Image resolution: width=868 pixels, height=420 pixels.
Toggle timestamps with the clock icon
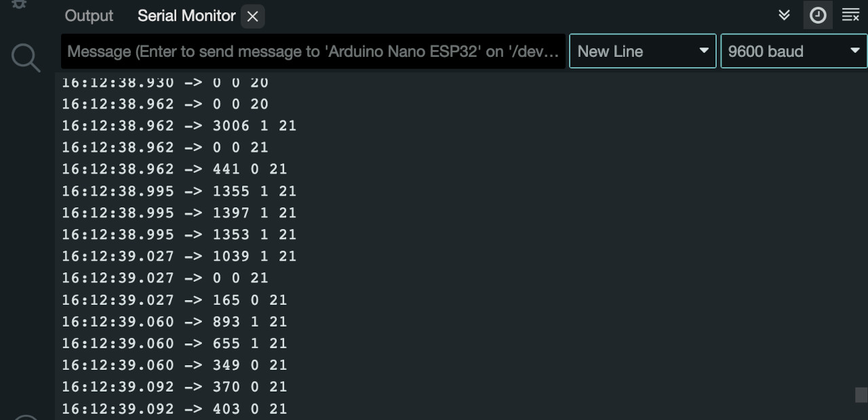(x=818, y=16)
